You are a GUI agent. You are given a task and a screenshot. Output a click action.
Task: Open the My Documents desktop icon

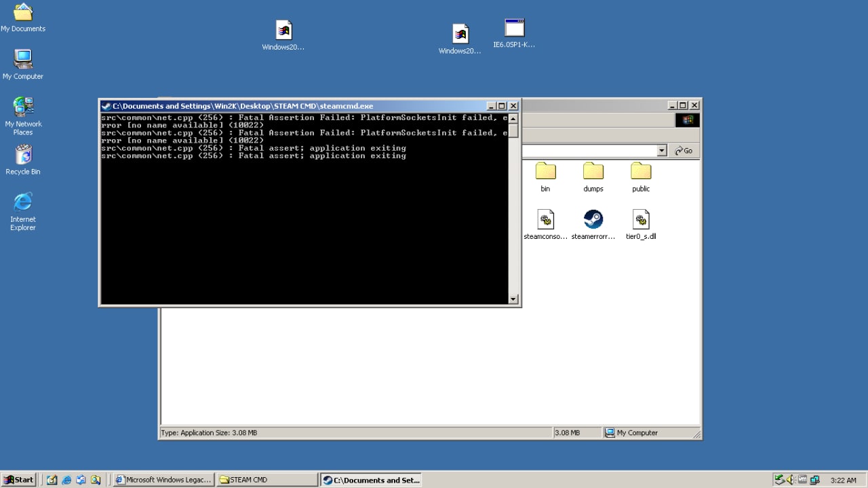click(x=23, y=18)
